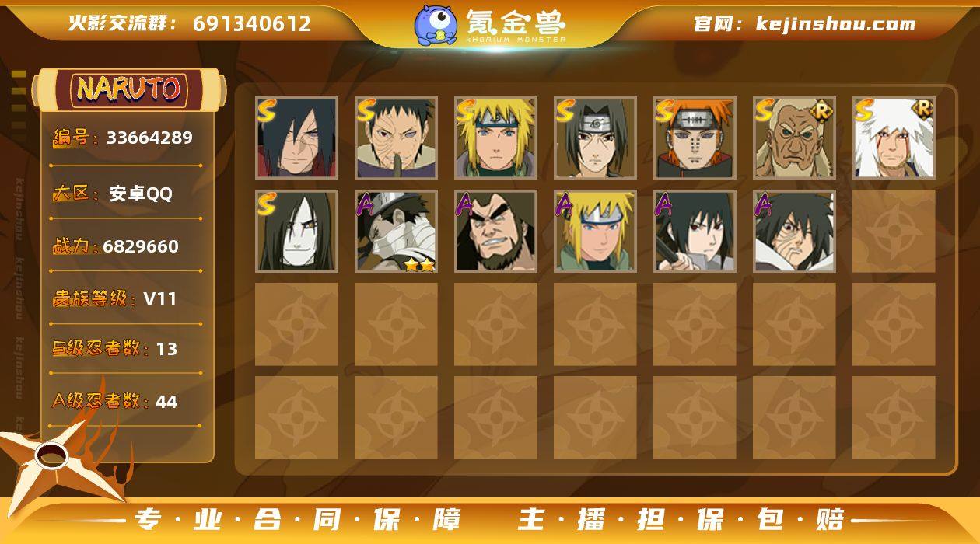
Task: Click the A-rank Sasuke holding sword portrait
Action: (695, 231)
